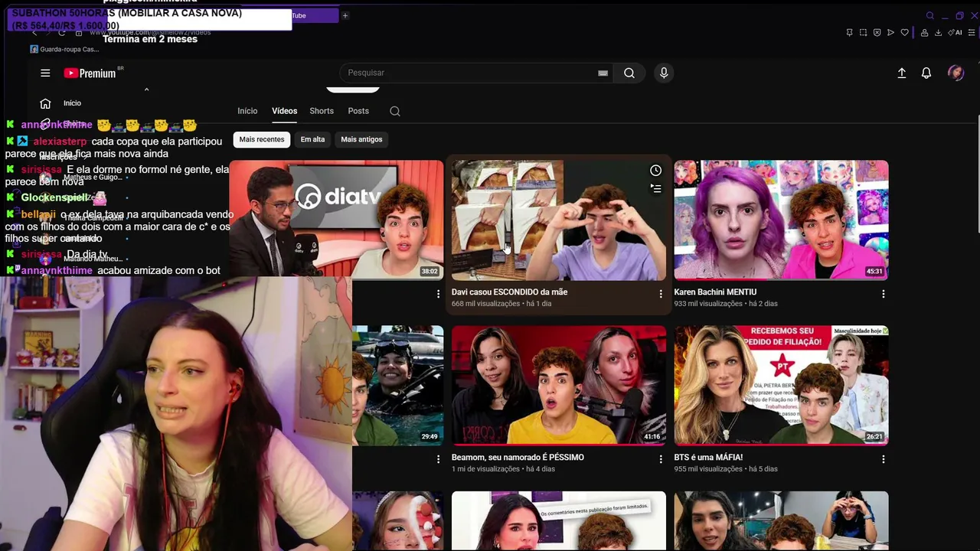Switch to the channel Início tab
This screenshot has height=551, width=980.
247,111
